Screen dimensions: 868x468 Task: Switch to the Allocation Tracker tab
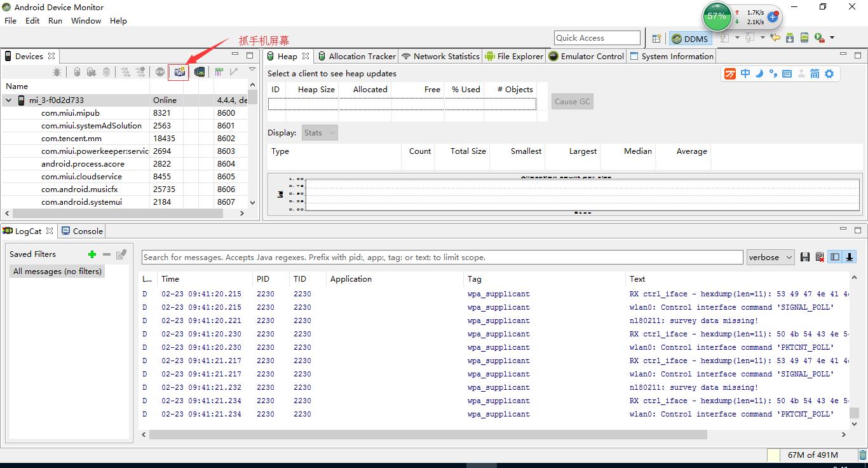click(x=356, y=56)
